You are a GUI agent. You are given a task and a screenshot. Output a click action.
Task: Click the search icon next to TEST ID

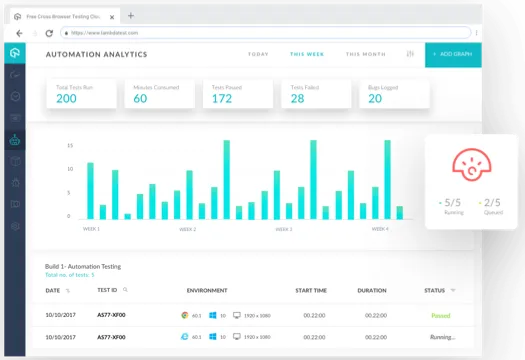125,290
